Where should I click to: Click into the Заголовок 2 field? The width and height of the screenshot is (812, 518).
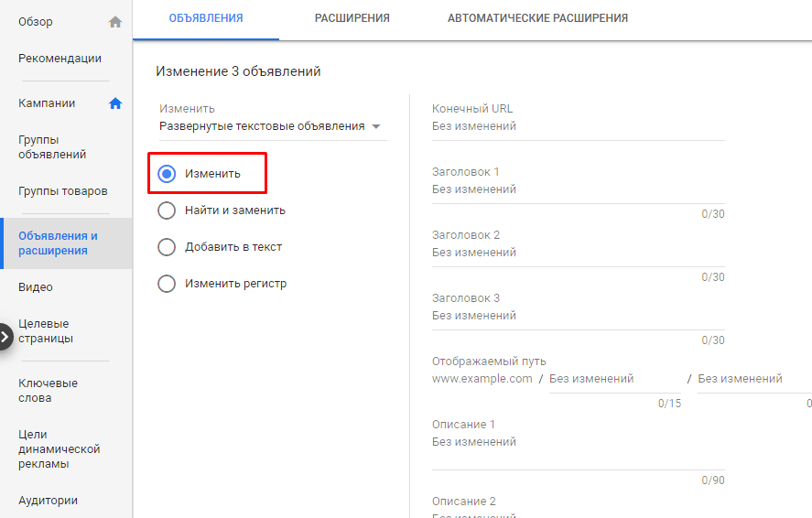(x=578, y=253)
